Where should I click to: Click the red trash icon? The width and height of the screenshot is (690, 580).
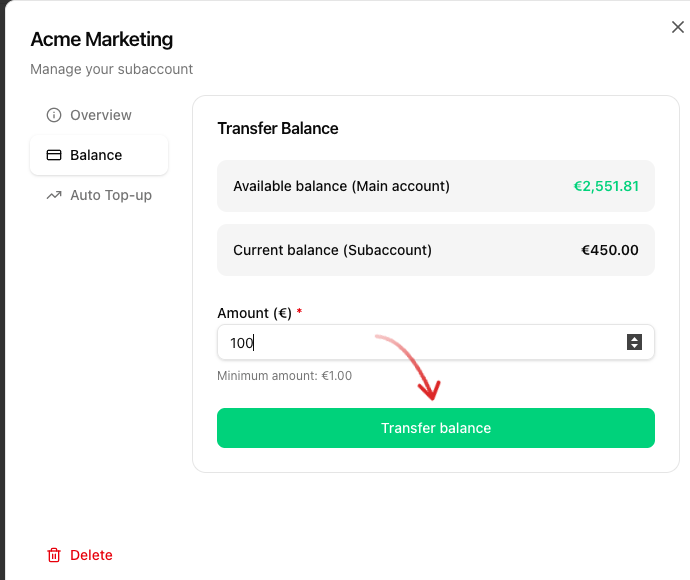[x=54, y=555]
